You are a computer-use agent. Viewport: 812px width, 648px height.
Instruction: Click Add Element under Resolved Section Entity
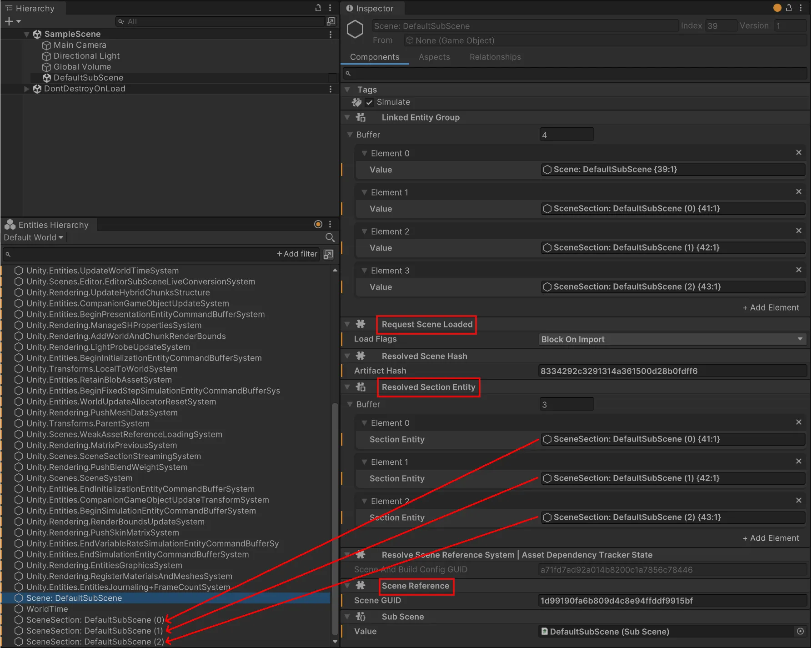[x=771, y=538]
